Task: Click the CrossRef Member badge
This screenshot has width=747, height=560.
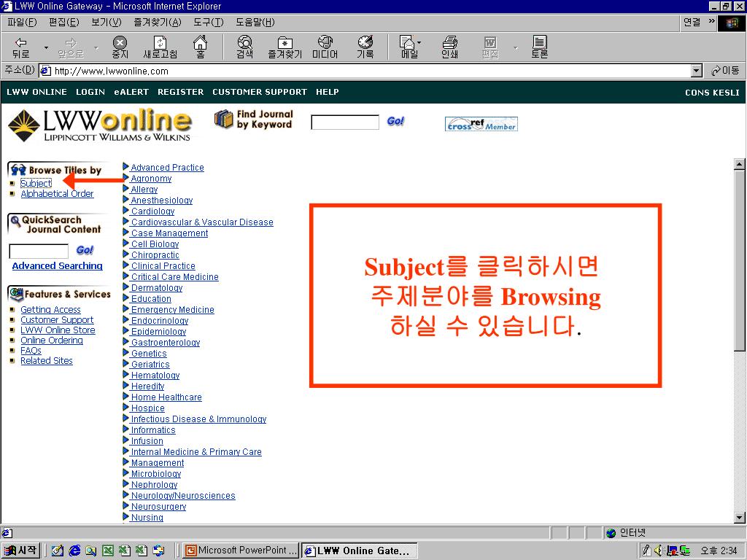Action: (481, 124)
